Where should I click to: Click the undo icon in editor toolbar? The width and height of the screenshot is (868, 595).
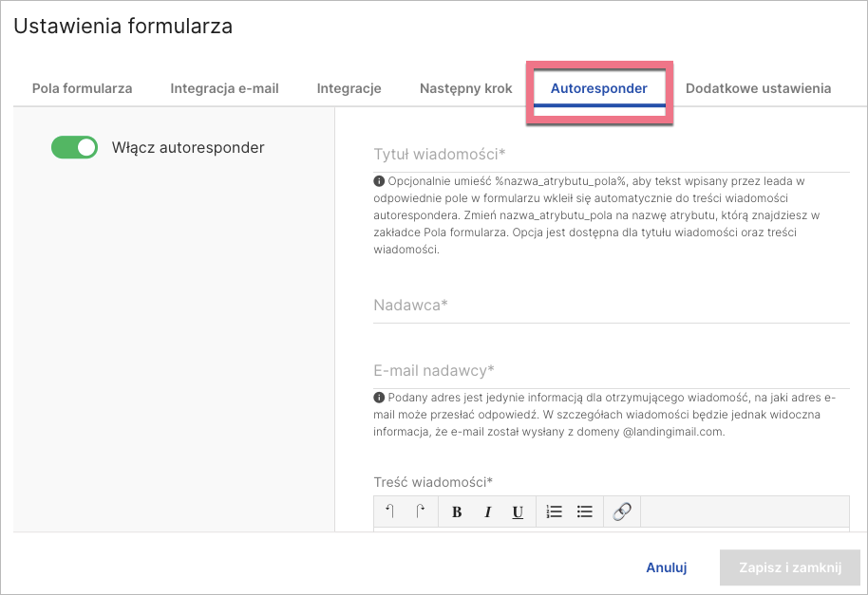coord(389,511)
